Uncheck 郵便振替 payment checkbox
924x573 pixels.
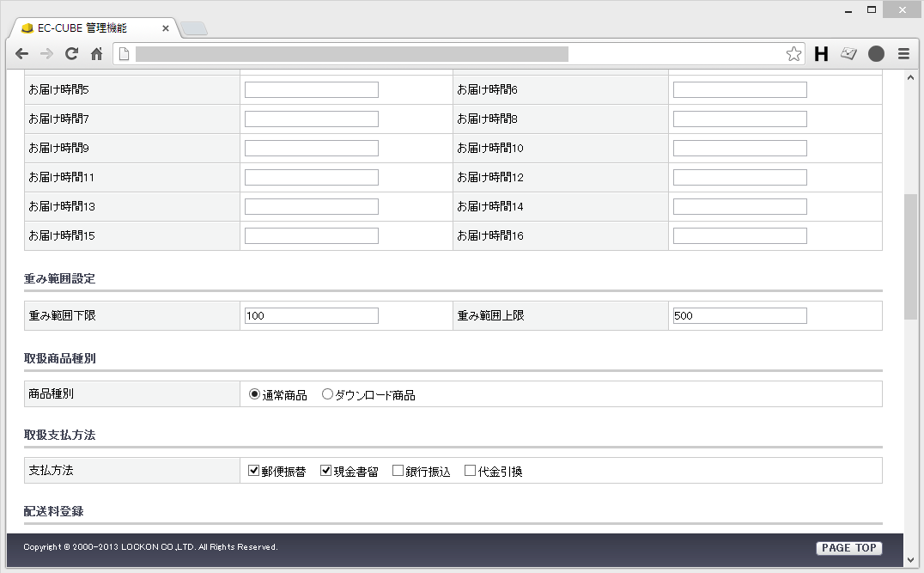pyautogui.click(x=254, y=471)
